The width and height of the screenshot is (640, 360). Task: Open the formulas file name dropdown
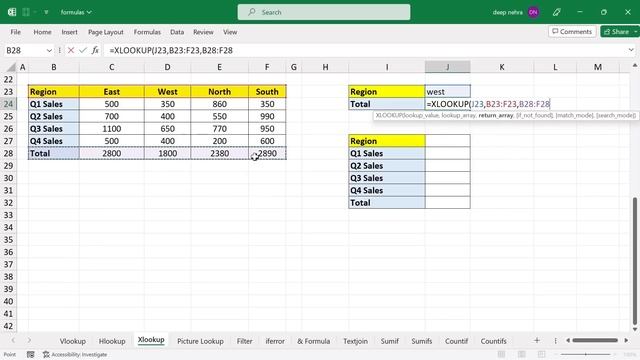pos(76,12)
